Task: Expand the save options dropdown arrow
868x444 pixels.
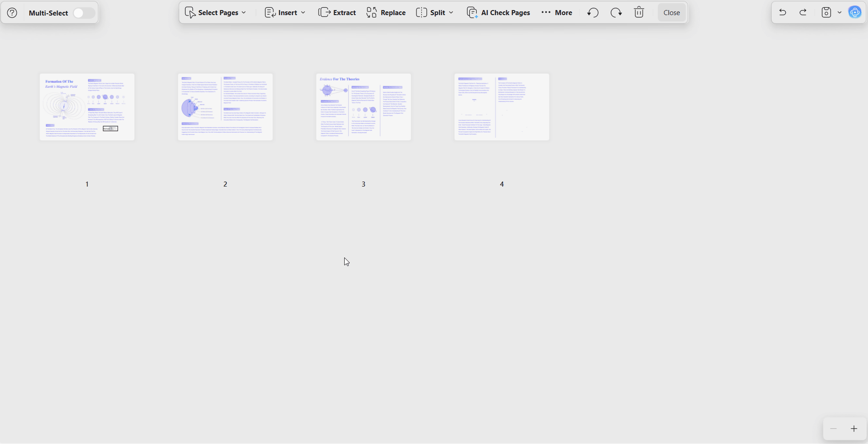Action: (x=839, y=12)
